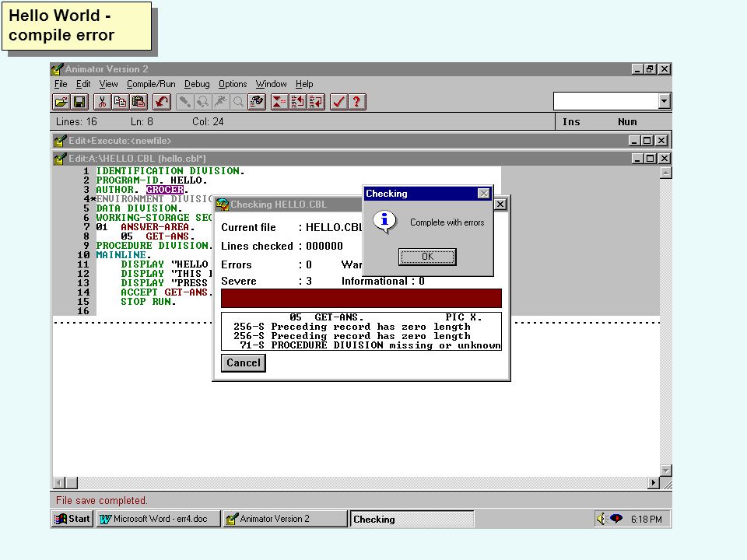Click the 'Num' status indicator

(x=627, y=122)
